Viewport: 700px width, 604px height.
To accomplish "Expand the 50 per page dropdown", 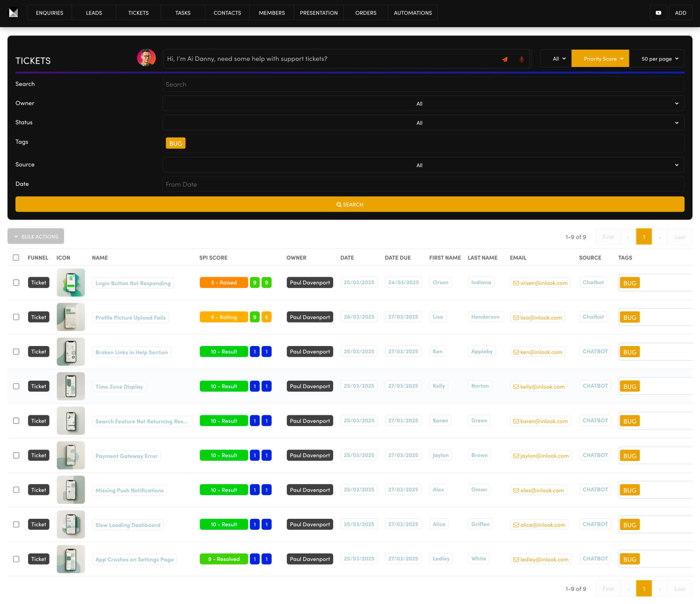I will coord(659,59).
